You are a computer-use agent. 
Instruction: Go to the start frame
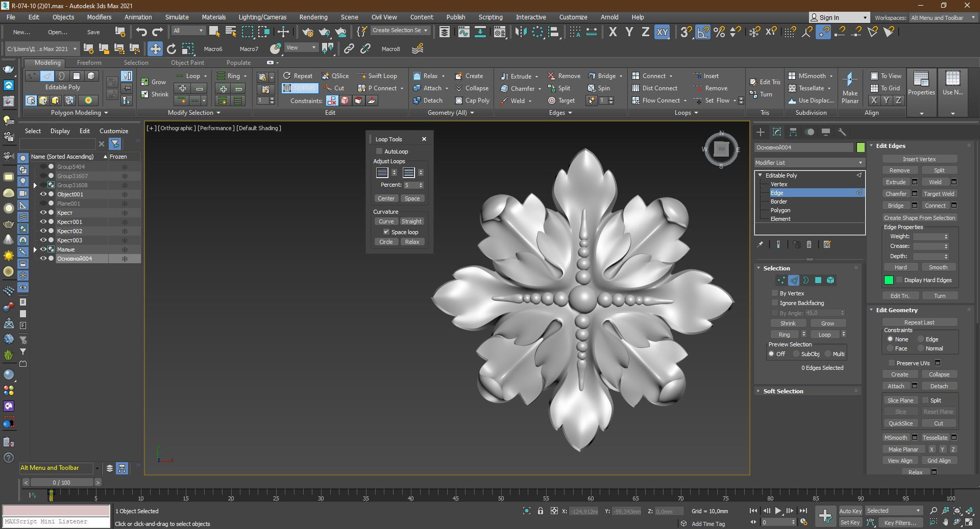(x=753, y=511)
